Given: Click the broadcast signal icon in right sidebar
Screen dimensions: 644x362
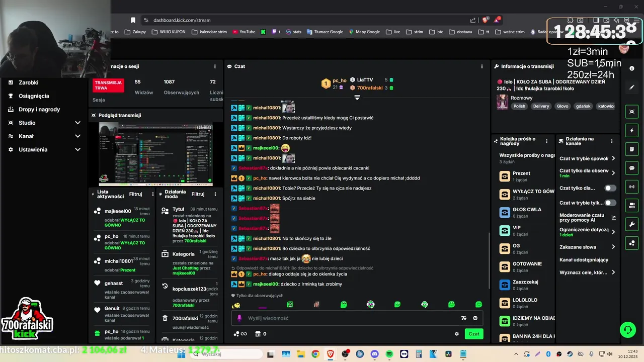Looking at the screenshot, I should click(x=632, y=187).
